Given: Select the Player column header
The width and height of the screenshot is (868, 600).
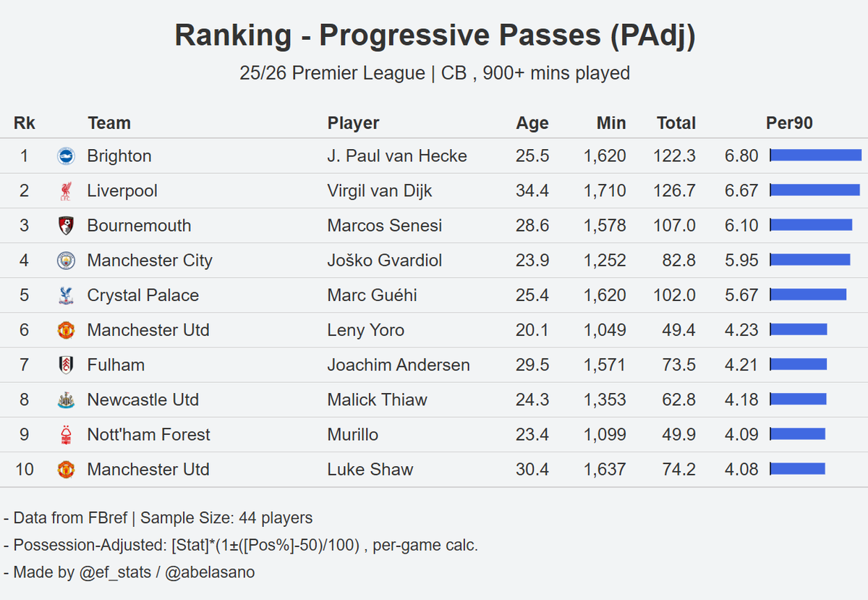Looking at the screenshot, I should [x=353, y=123].
